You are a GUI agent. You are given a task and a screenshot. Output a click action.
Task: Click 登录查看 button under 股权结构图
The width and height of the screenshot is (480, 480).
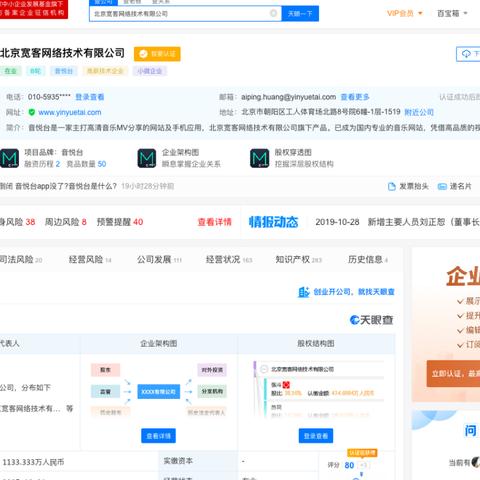[316, 436]
